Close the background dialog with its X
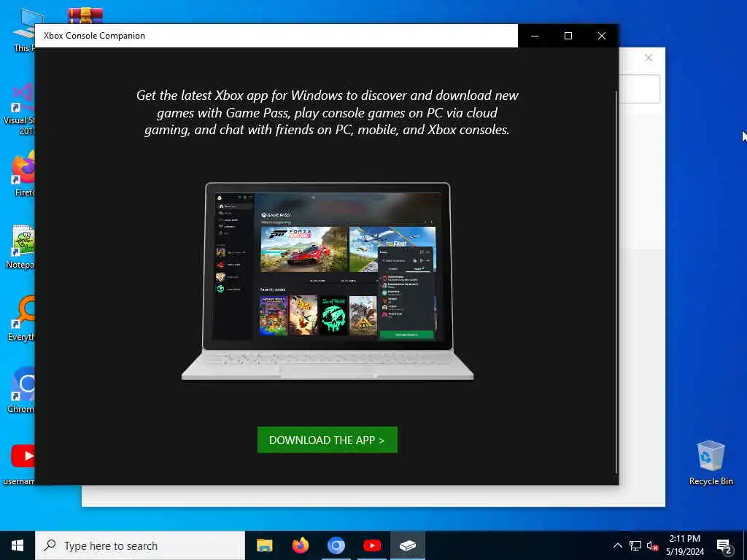This screenshot has width=747, height=560. (649, 58)
